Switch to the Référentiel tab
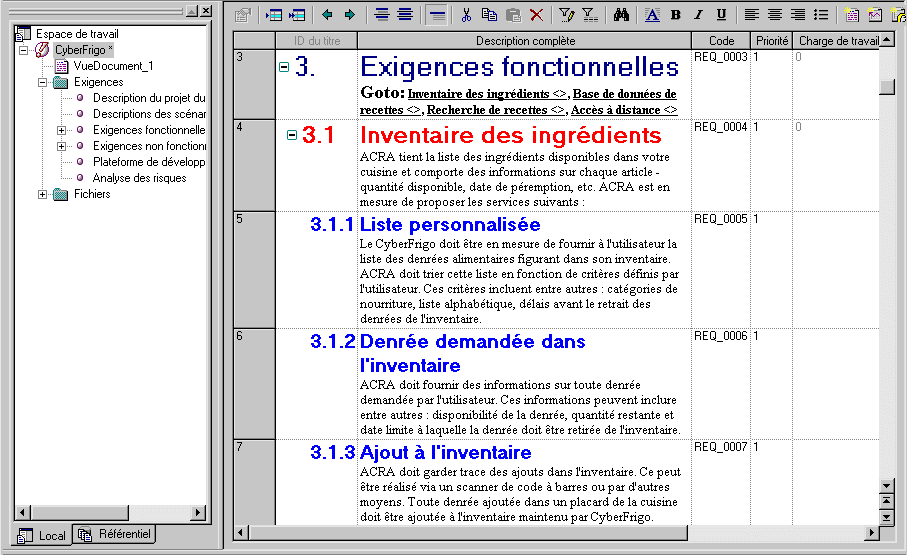This screenshot has height=555, width=907. click(116, 534)
